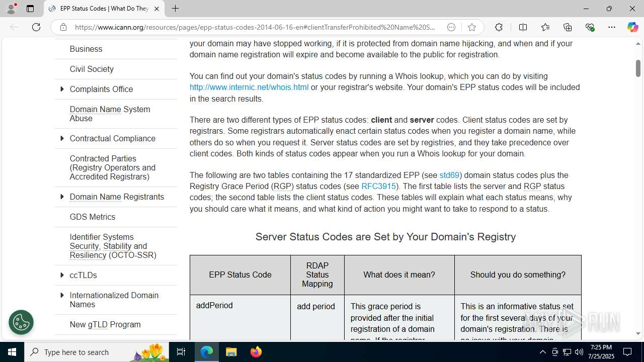The height and width of the screenshot is (362, 644).
Task: Open Domain Name System Abuse link
Action: [110, 114]
